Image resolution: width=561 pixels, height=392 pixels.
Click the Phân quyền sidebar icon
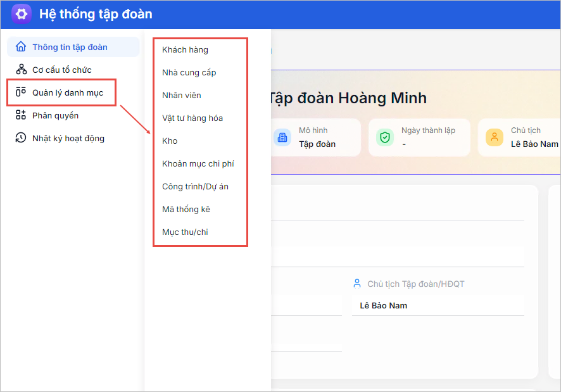point(21,115)
